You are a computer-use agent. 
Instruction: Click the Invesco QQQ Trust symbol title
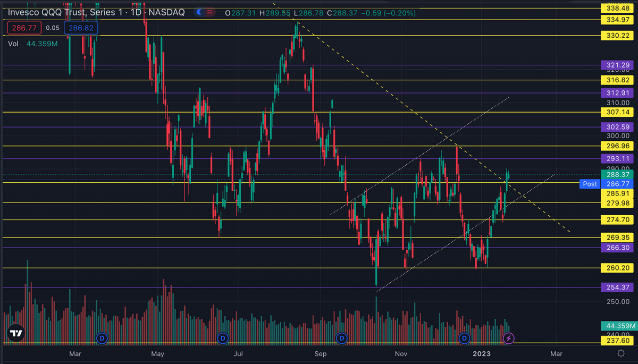(x=96, y=12)
